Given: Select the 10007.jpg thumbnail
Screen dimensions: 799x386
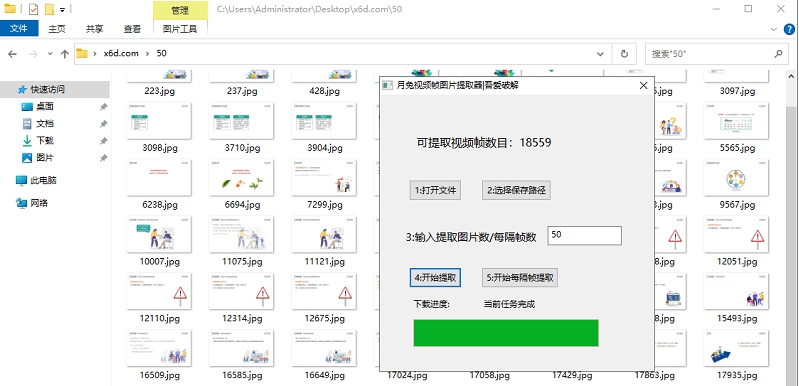Looking at the screenshot, I should click(158, 235).
